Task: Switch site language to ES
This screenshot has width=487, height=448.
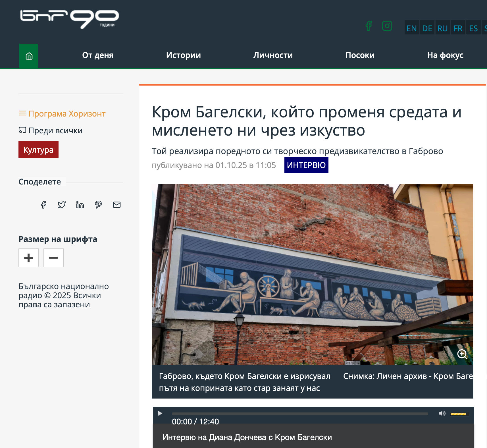Action: 473,28
